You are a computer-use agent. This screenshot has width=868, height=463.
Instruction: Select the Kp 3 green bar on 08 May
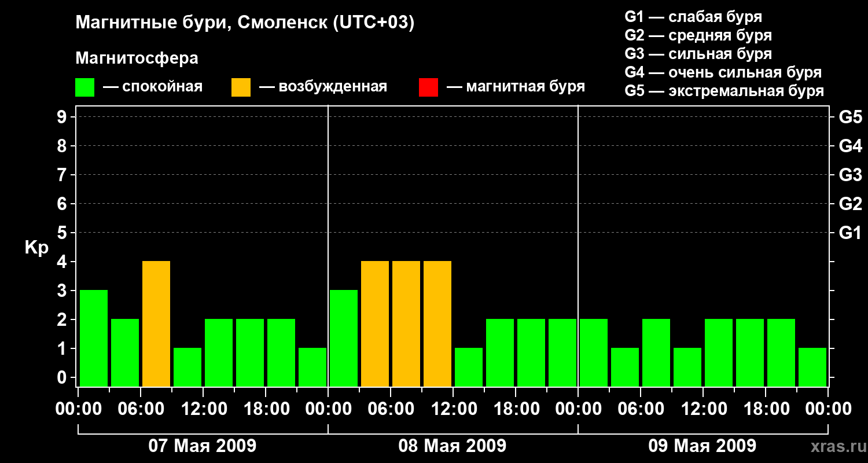344,338
